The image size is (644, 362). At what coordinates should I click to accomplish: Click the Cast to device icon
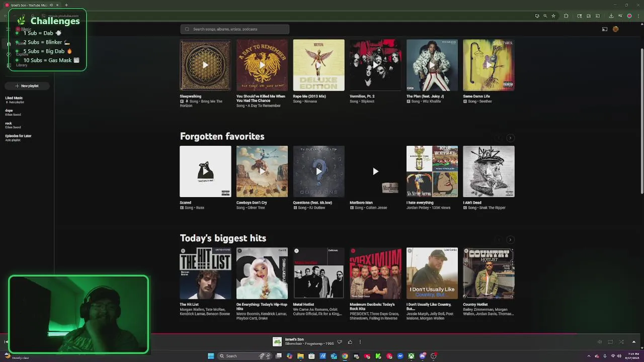click(604, 29)
